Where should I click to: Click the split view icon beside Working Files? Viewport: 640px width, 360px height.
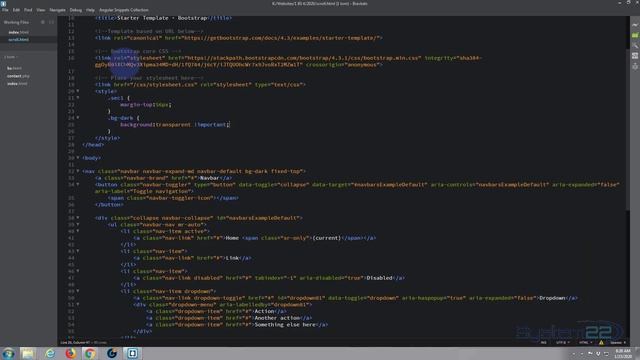click(51, 22)
